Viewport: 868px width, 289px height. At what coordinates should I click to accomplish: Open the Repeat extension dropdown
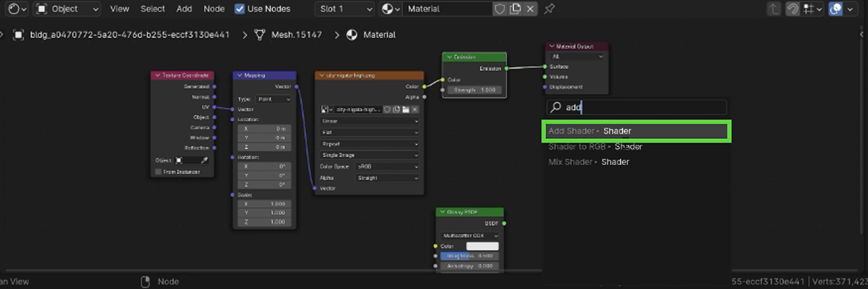click(x=370, y=143)
